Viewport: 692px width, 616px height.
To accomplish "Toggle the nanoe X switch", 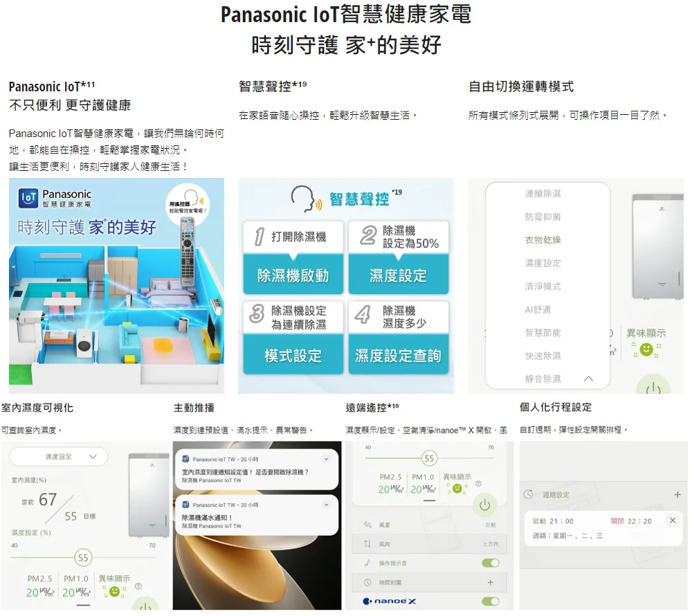I will (491, 601).
